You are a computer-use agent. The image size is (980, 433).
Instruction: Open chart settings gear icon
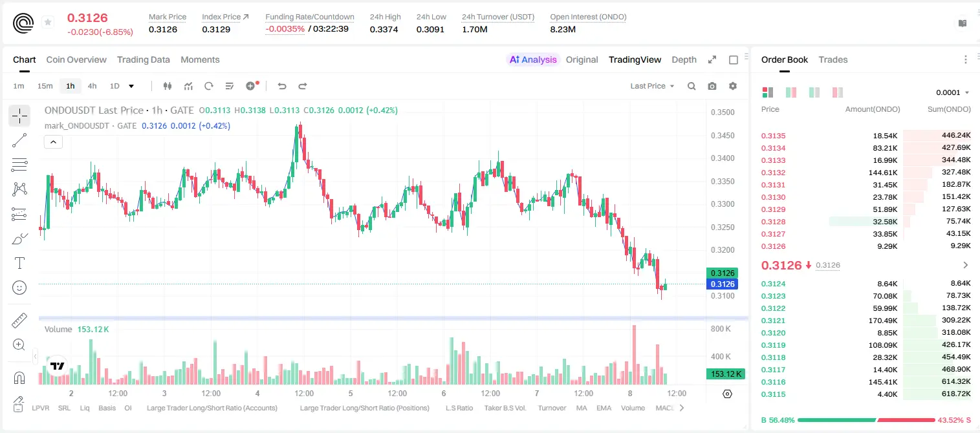[733, 86]
